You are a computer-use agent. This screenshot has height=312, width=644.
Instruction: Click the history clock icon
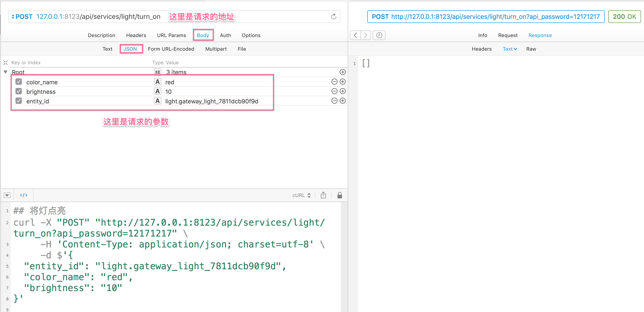click(379, 35)
